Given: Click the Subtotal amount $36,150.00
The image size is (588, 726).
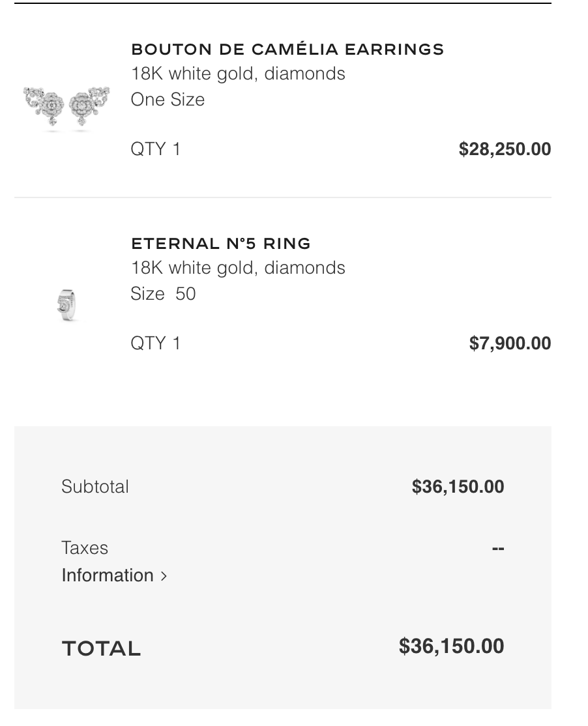Looking at the screenshot, I should click(458, 487).
